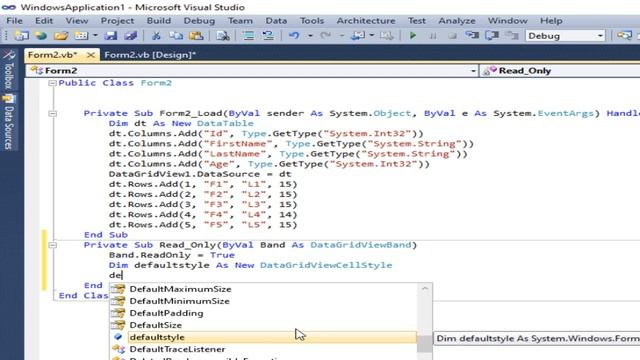Open the View menu
640x360 pixels.
(77, 21)
